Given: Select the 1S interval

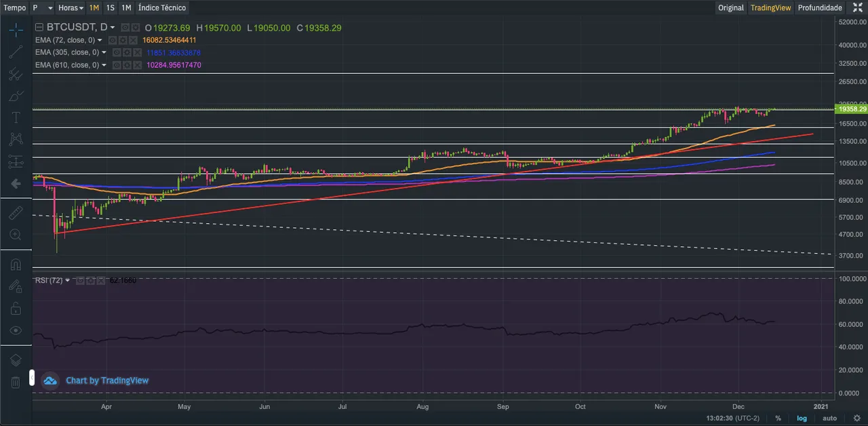Looking at the screenshot, I should [110, 7].
